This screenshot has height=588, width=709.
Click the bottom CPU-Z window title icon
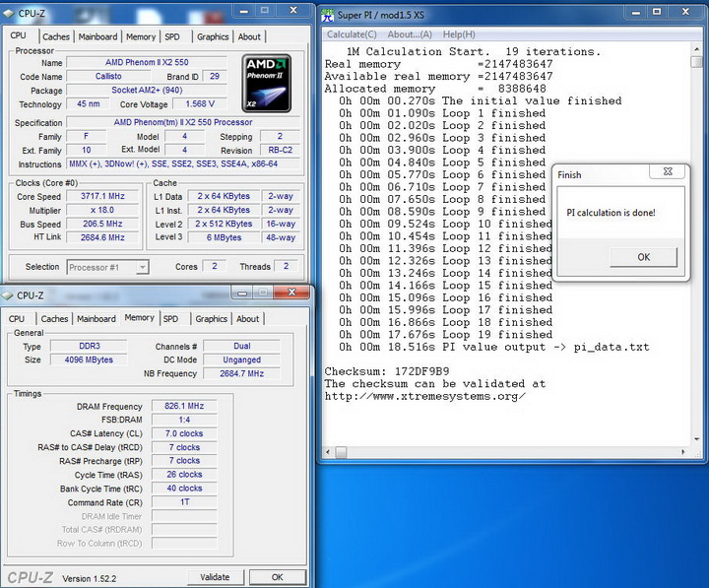coord(7,295)
